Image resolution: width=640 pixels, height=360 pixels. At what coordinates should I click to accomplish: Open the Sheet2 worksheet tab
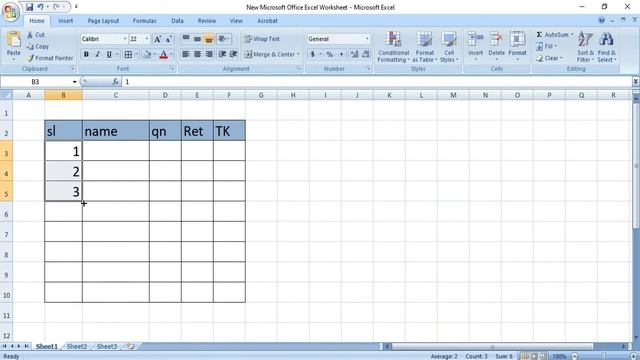point(77,346)
